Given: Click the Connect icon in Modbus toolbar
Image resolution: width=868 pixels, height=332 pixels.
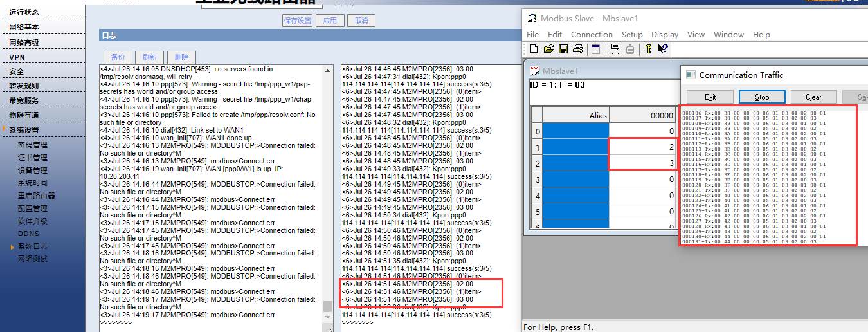Looking at the screenshot, I should 615,50.
